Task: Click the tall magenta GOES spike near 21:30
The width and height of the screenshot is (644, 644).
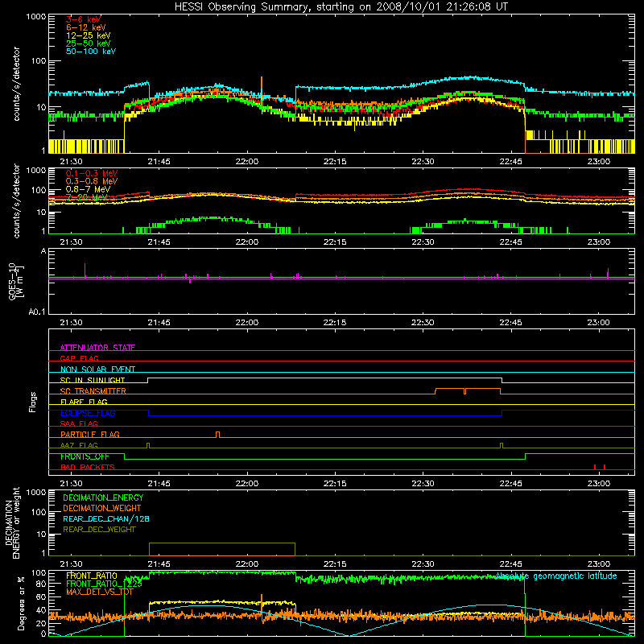Action: click(x=85, y=270)
